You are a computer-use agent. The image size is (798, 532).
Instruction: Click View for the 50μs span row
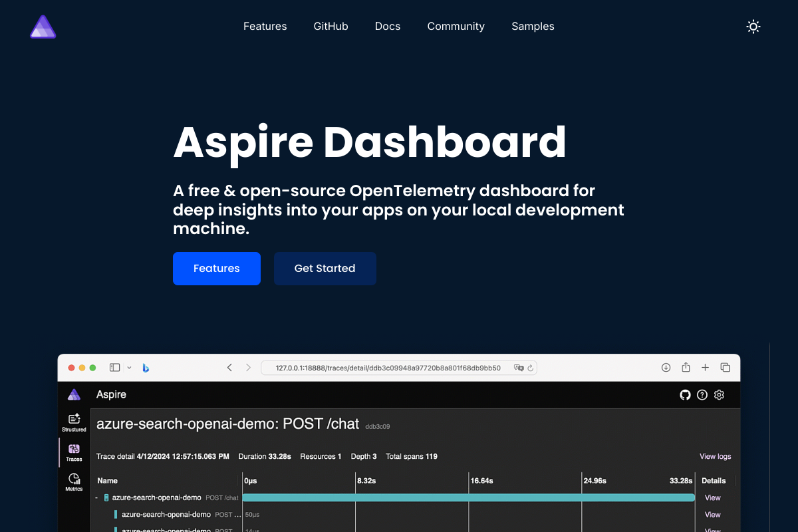tap(713, 515)
